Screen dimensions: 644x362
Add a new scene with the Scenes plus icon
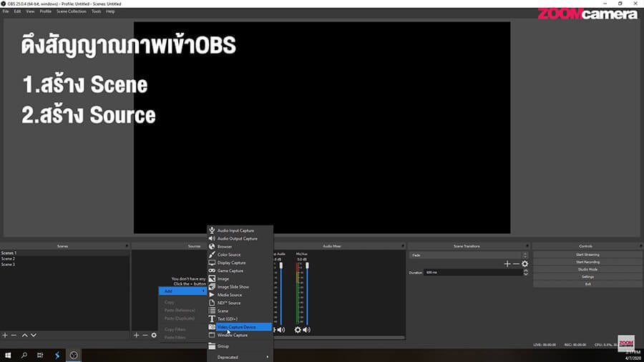[x=5, y=336]
